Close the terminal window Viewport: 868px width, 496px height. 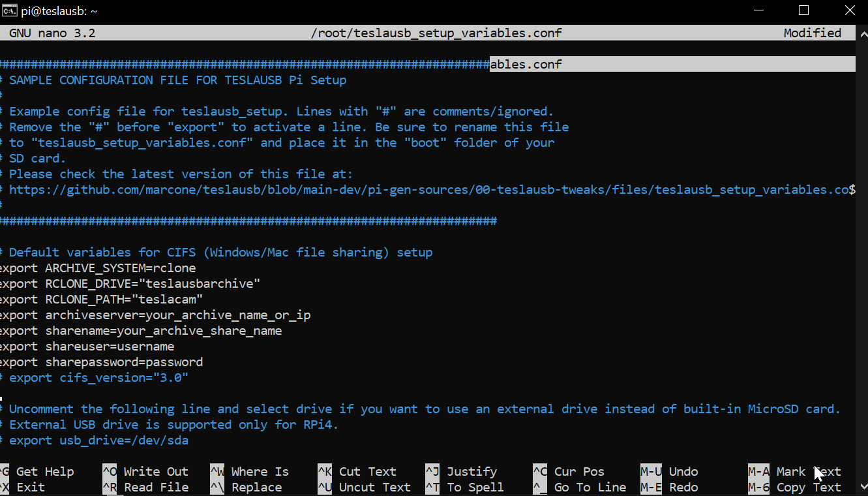click(849, 10)
